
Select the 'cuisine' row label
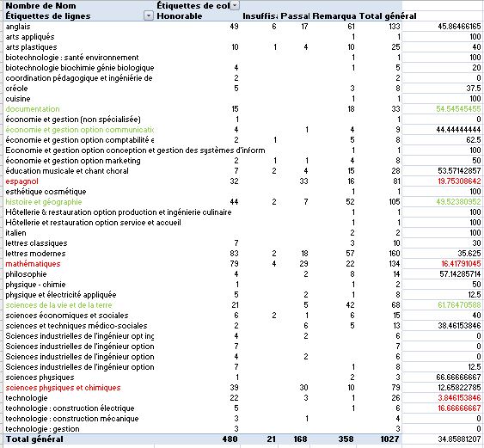[x=18, y=99]
